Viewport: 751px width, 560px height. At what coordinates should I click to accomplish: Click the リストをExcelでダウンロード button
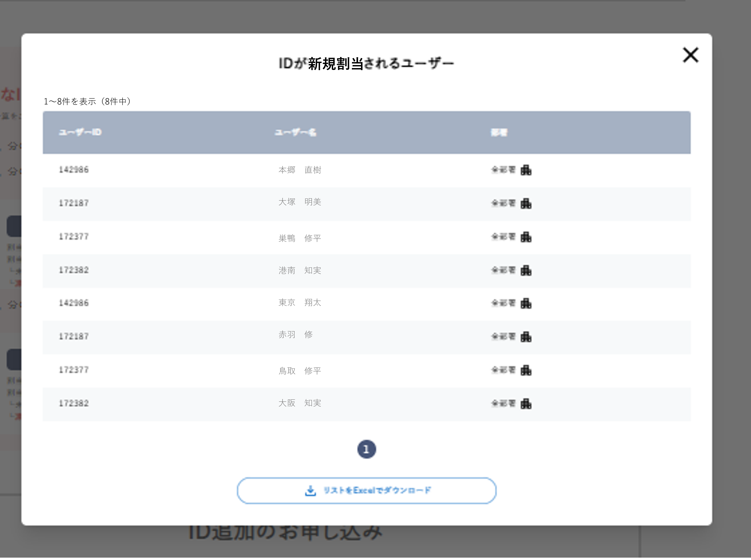[367, 491]
